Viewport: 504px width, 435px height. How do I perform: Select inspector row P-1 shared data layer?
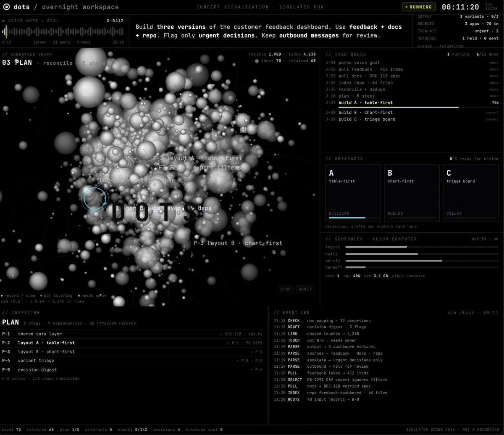[x=132, y=334]
